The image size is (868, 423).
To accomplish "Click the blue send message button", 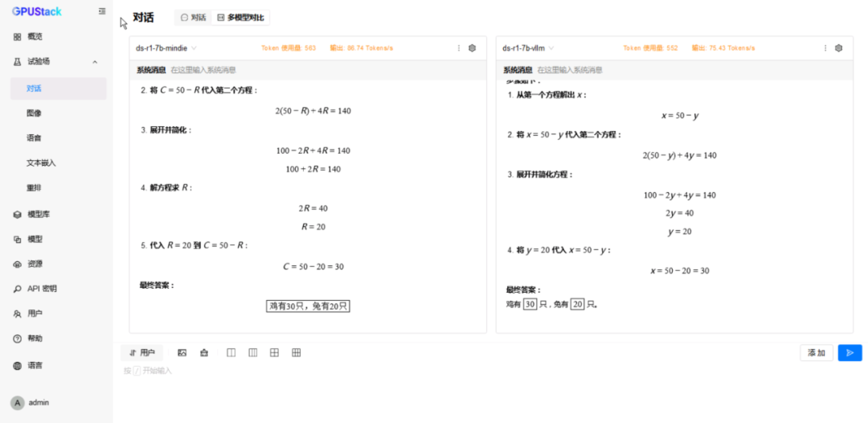I will click(x=850, y=353).
